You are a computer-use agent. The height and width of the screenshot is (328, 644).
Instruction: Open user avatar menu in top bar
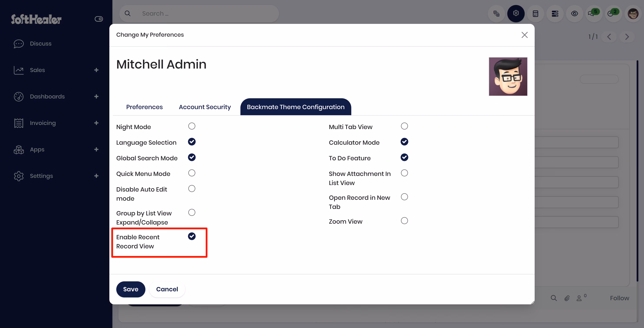pos(633,13)
